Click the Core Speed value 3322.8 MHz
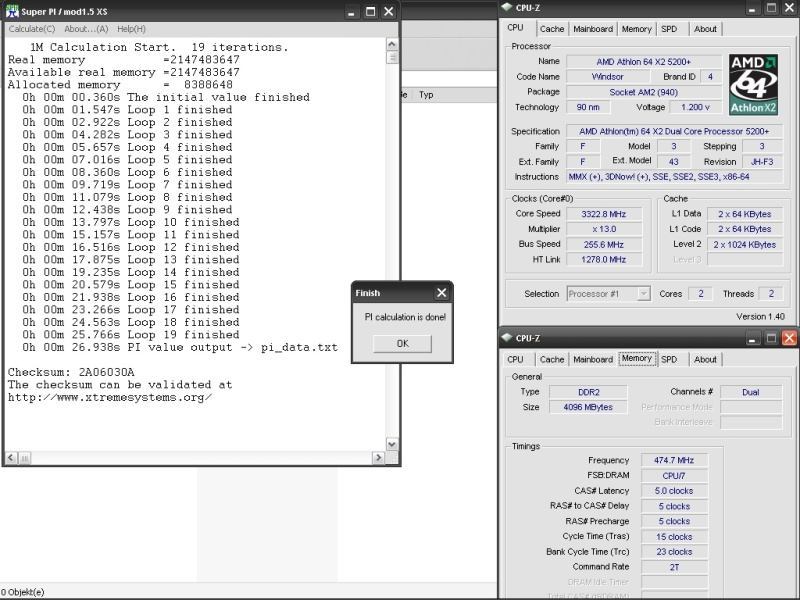The width and height of the screenshot is (800, 600). point(604,214)
